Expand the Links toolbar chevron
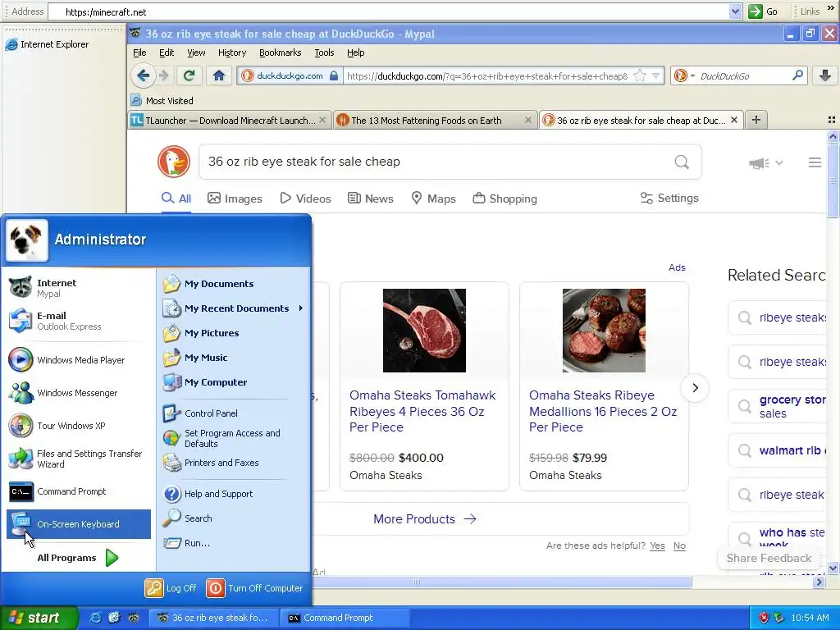This screenshot has width=840, height=630. [831, 8]
